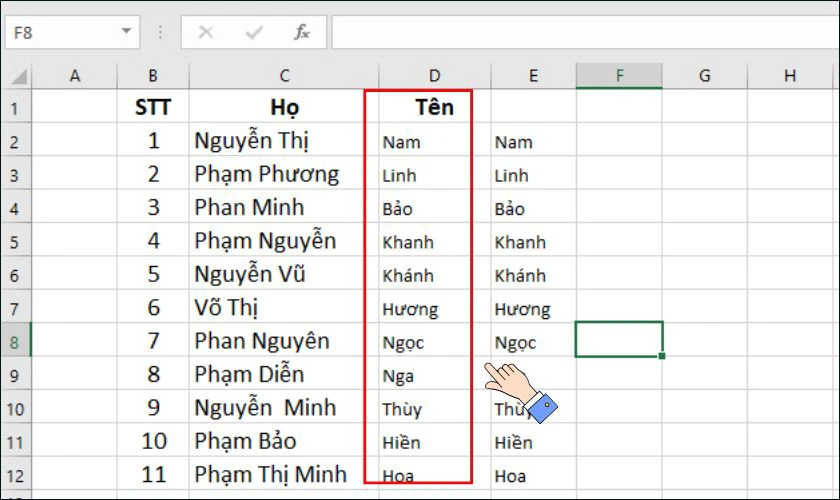Select row 12 header

(x=16, y=474)
